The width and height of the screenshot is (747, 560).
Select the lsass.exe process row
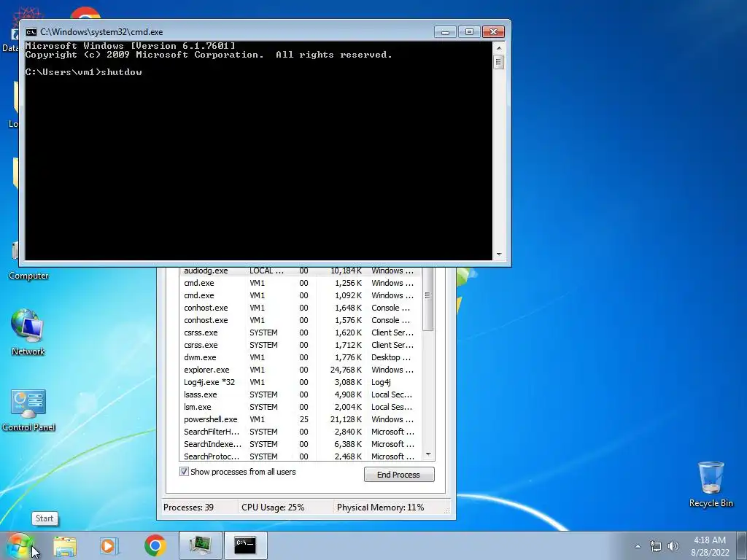[x=300, y=394]
